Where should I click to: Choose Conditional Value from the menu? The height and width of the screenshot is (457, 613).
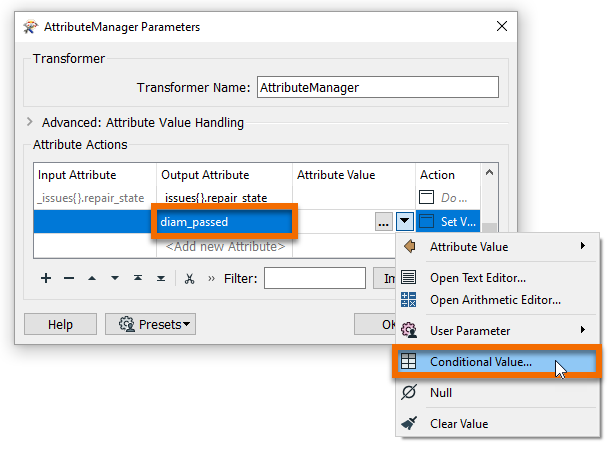(x=481, y=362)
